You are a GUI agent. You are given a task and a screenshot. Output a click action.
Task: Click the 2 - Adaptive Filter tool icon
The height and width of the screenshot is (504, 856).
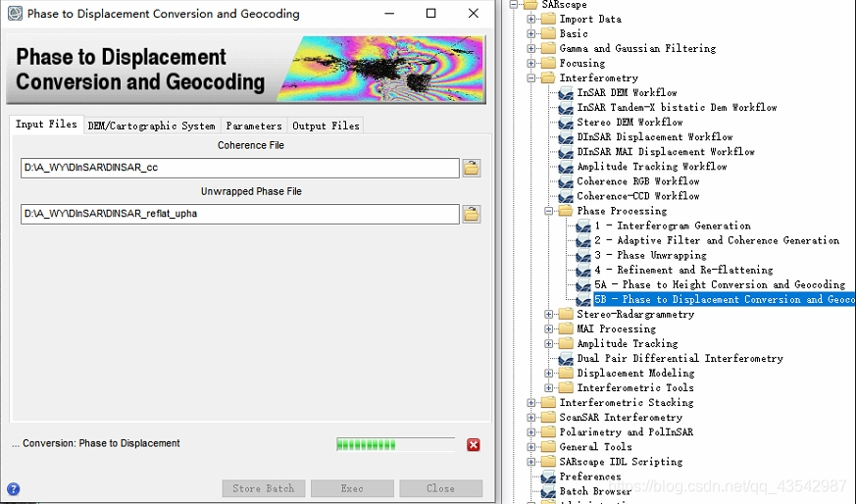583,241
